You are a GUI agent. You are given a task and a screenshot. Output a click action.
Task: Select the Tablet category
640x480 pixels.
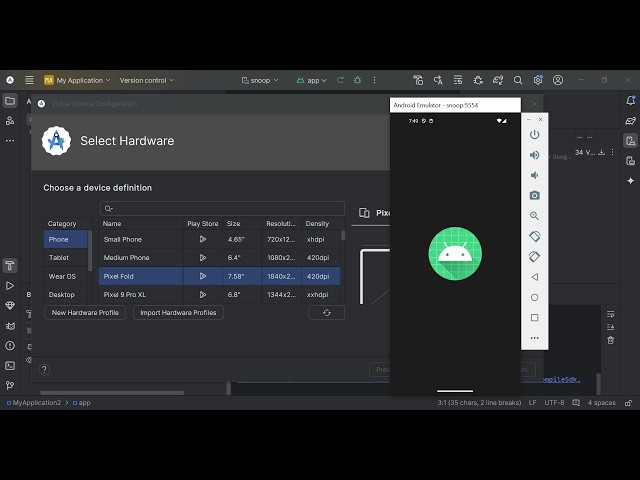click(66, 258)
